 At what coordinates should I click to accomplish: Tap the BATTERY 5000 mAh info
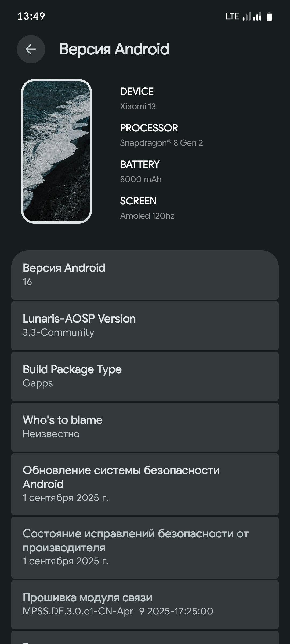[141, 172]
